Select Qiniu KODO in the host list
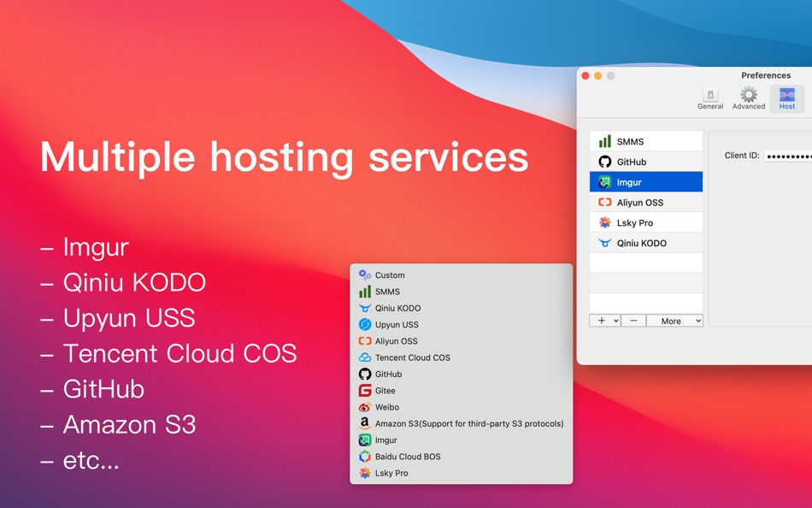This screenshot has width=812, height=508. click(646, 243)
